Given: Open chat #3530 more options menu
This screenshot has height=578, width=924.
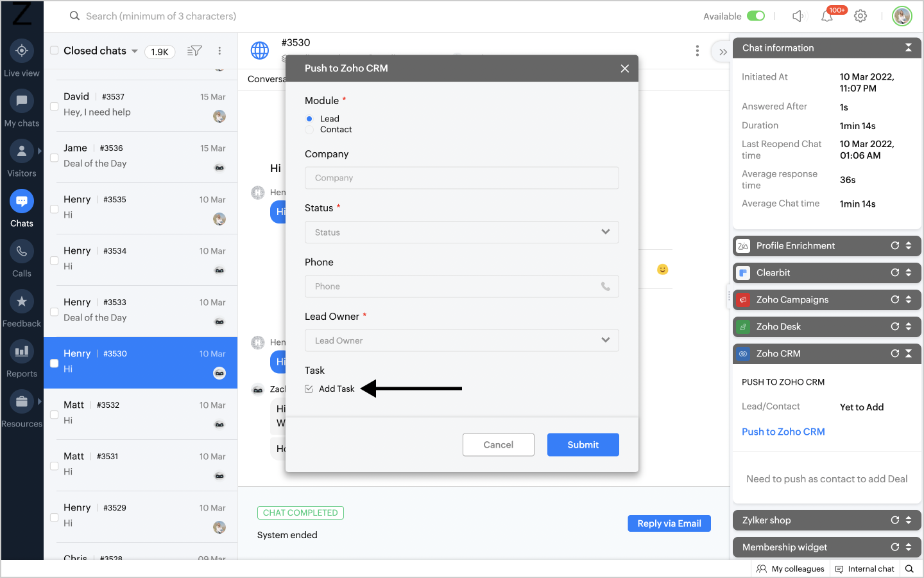Looking at the screenshot, I should coord(697,51).
